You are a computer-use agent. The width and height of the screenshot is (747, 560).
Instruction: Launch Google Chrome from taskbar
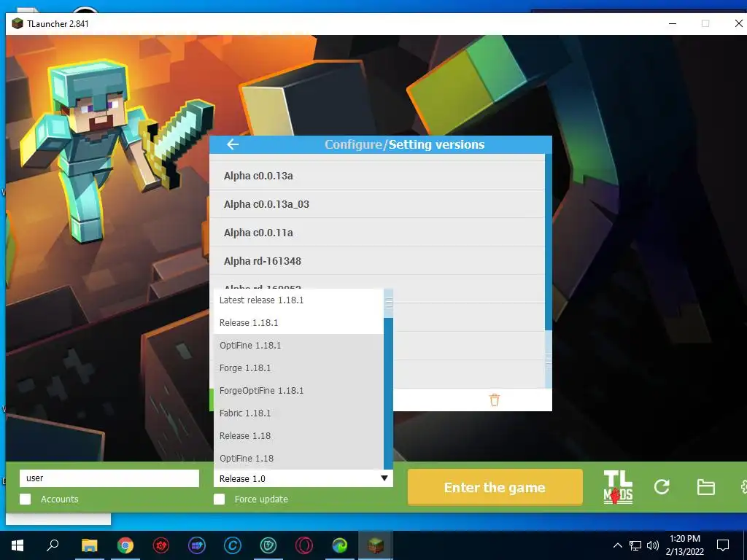click(125, 545)
